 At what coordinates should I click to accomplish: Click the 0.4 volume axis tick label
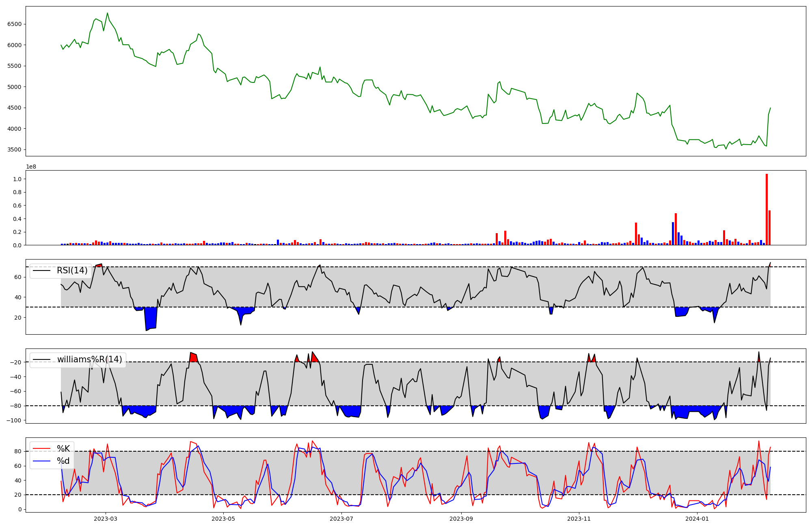(17, 219)
